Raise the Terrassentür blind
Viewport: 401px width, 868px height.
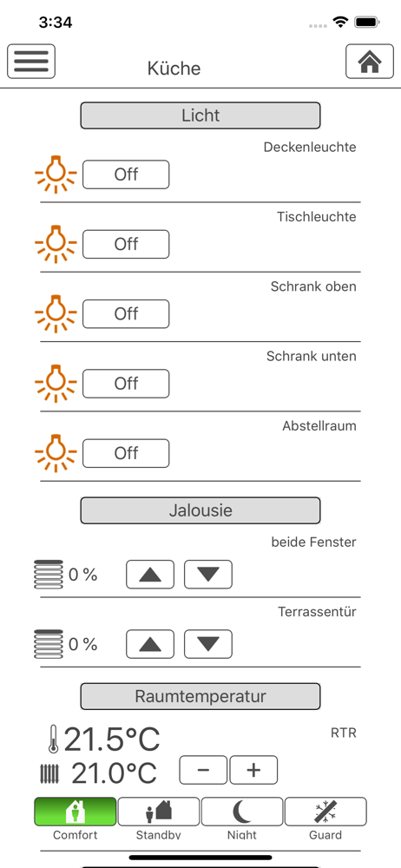(x=150, y=644)
